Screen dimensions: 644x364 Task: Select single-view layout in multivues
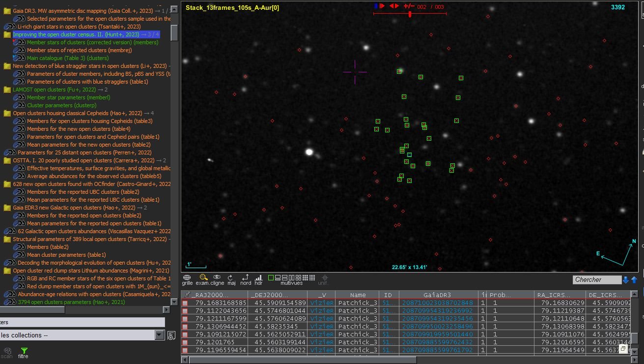tap(271, 277)
